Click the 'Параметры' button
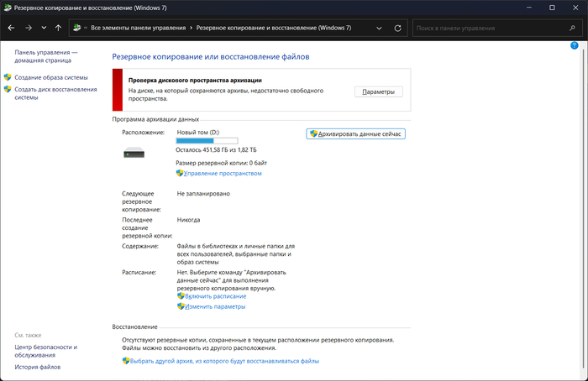Viewport: 588px width, 381px height. [x=378, y=91]
